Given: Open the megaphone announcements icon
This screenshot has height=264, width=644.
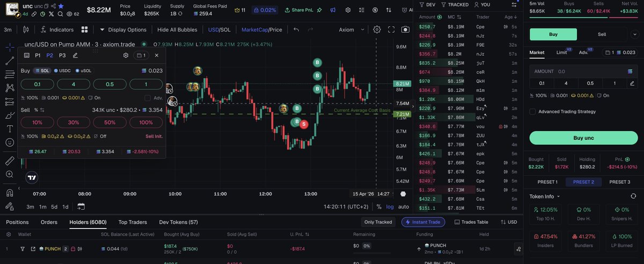Looking at the screenshot, I should pos(333,10).
